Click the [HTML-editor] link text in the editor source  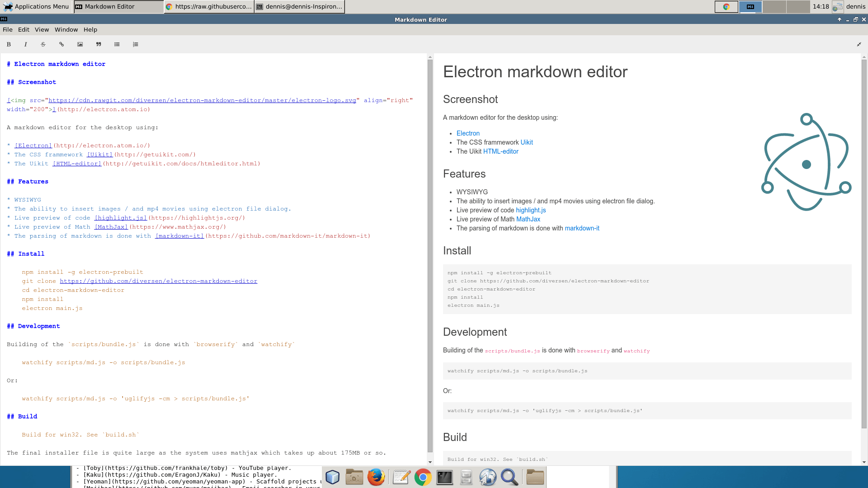(x=77, y=164)
